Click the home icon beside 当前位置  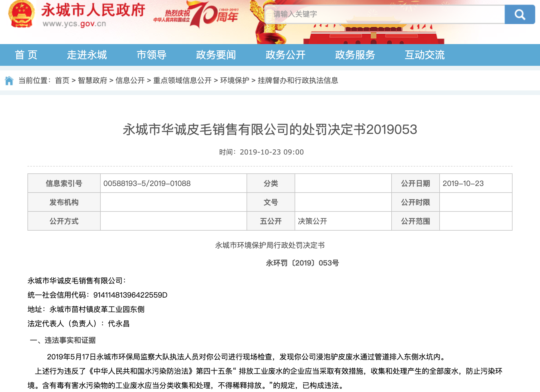[x=9, y=80]
